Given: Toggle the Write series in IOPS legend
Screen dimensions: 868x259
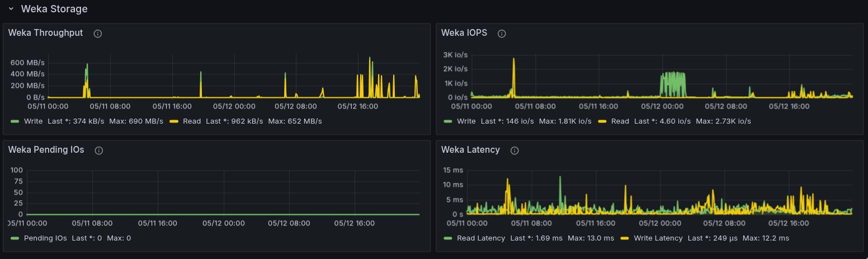Looking at the screenshot, I should point(466,121).
